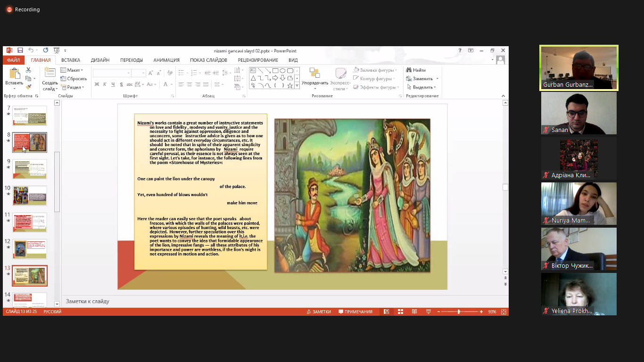Toggle ЗАМЕТКИ (Notes) in status bar
This screenshot has width=644, height=362.
(x=319, y=312)
